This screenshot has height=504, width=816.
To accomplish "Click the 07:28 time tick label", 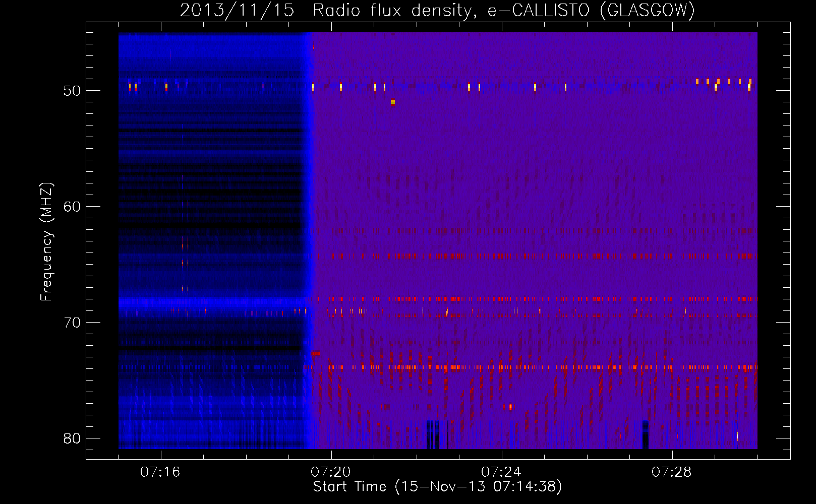I will (672, 472).
